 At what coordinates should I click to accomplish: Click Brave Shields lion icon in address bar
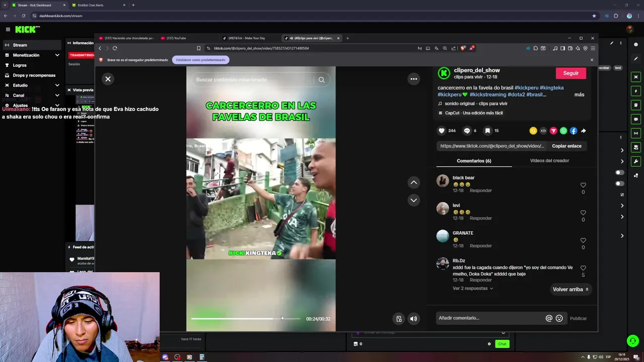click(463, 48)
